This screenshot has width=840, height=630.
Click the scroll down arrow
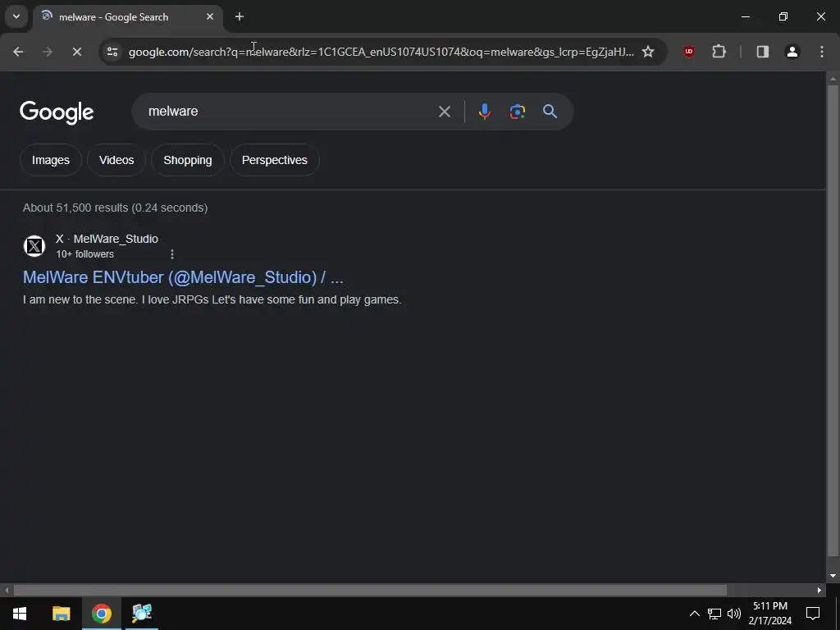(x=833, y=576)
